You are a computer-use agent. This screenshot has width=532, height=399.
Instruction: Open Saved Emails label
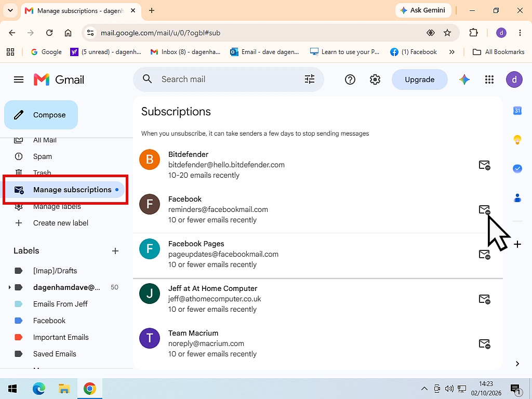point(55,354)
